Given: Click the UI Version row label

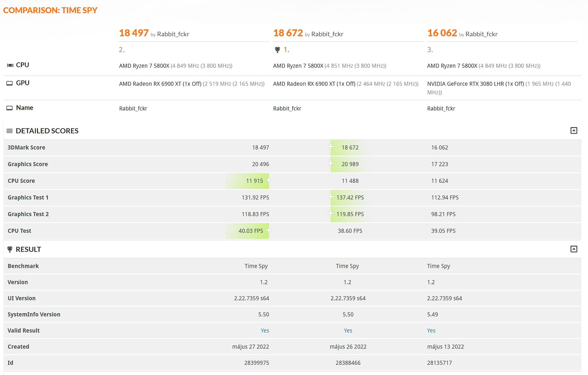Looking at the screenshot, I should pyautogui.click(x=21, y=298).
